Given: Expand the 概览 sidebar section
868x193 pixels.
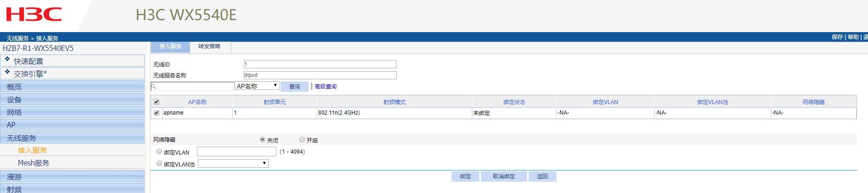Looking at the screenshot, I should (73, 87).
